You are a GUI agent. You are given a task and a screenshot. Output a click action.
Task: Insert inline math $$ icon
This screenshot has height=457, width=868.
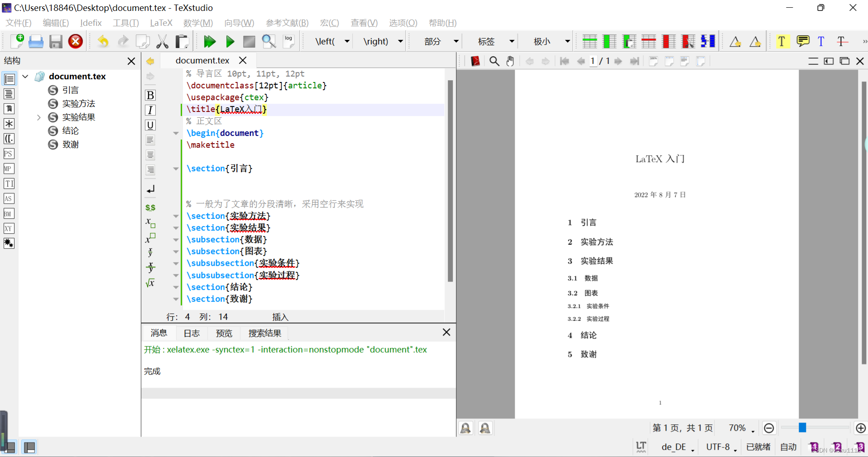click(x=150, y=207)
